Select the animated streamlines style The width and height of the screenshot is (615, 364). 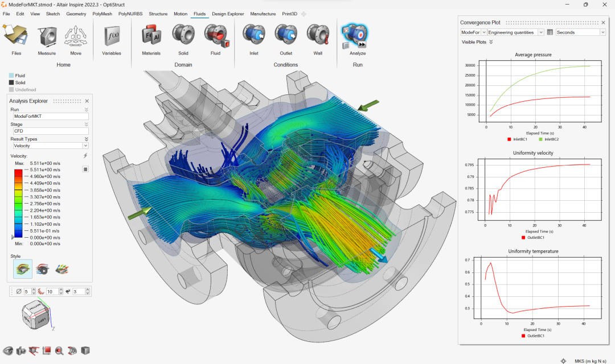pos(42,269)
